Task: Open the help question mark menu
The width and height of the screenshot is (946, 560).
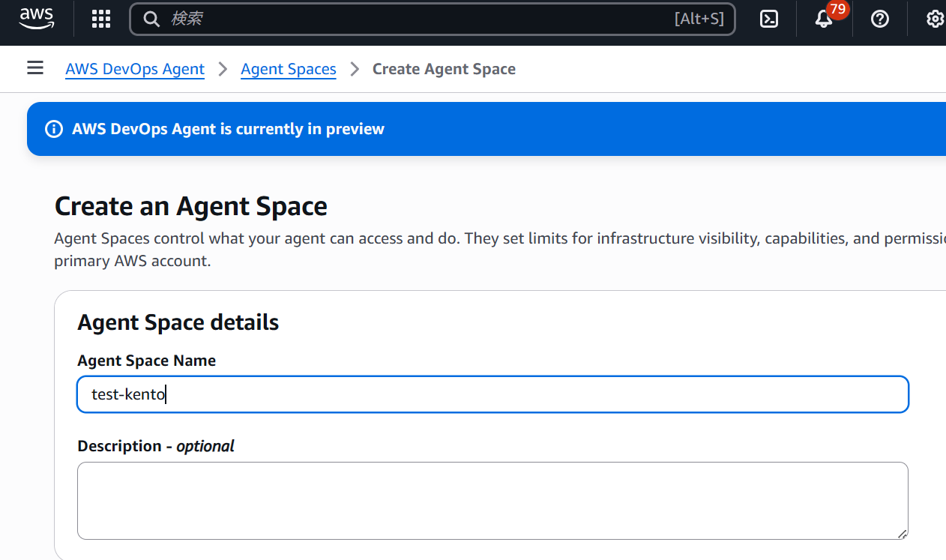Action: (879, 19)
